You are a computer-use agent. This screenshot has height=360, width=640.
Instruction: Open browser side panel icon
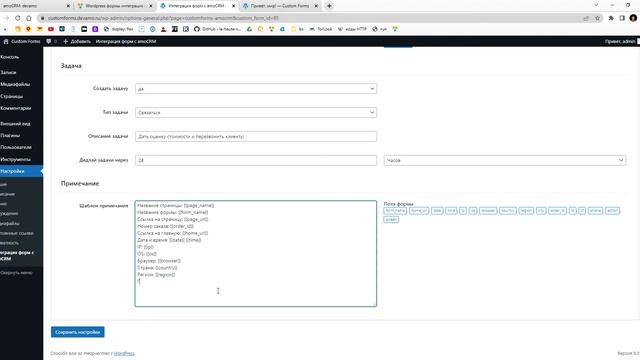tap(622, 18)
